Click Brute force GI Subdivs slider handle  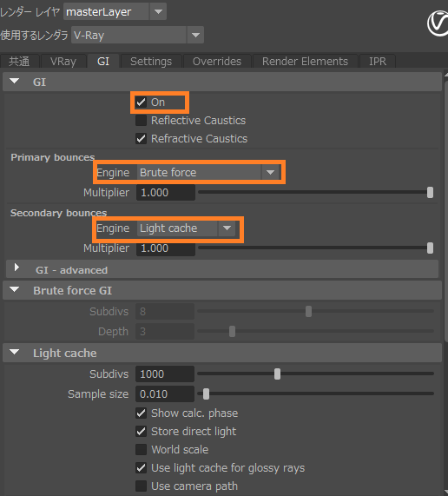click(308, 311)
